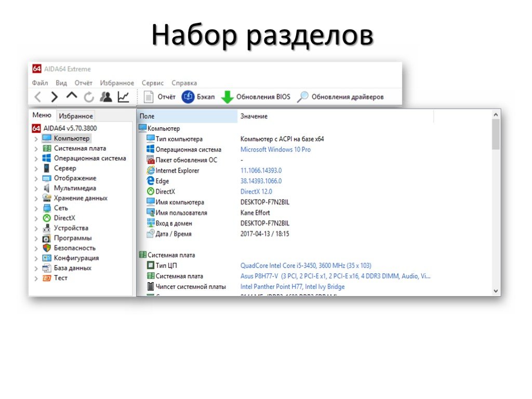Click the Конфигурация icon in the tree
Screen dimensions: 532x399
(x=47, y=258)
